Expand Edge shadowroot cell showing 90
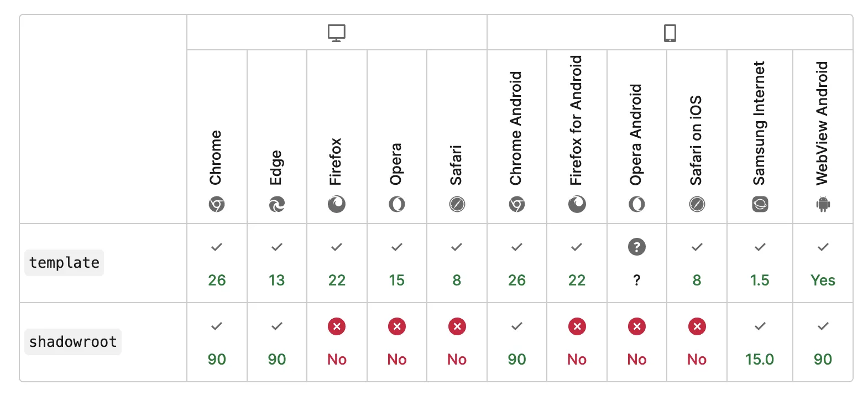The height and width of the screenshot is (395, 868). [276, 343]
